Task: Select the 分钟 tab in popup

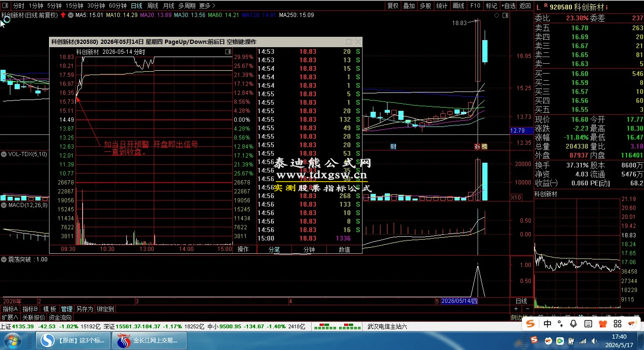Action: [309, 250]
